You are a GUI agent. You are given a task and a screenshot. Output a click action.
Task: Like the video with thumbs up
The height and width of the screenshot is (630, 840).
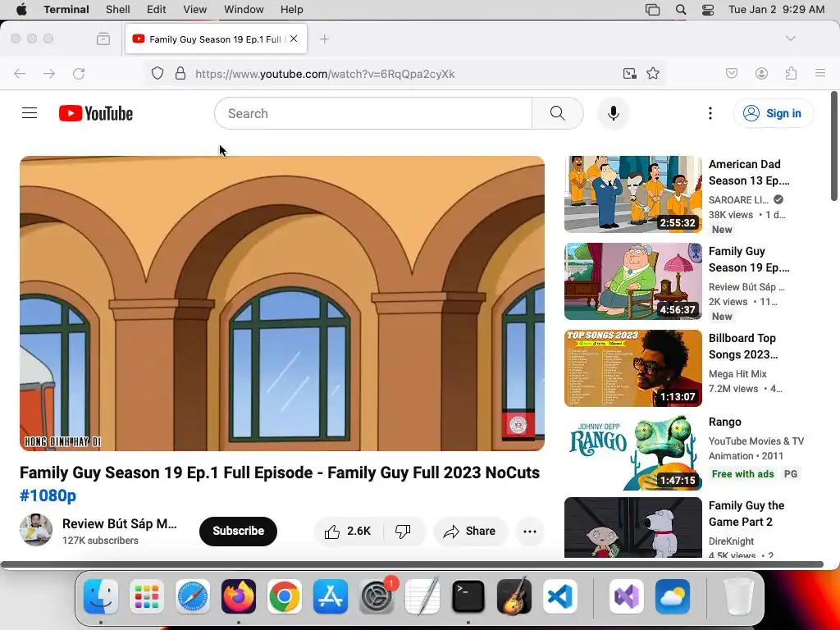[x=348, y=532]
